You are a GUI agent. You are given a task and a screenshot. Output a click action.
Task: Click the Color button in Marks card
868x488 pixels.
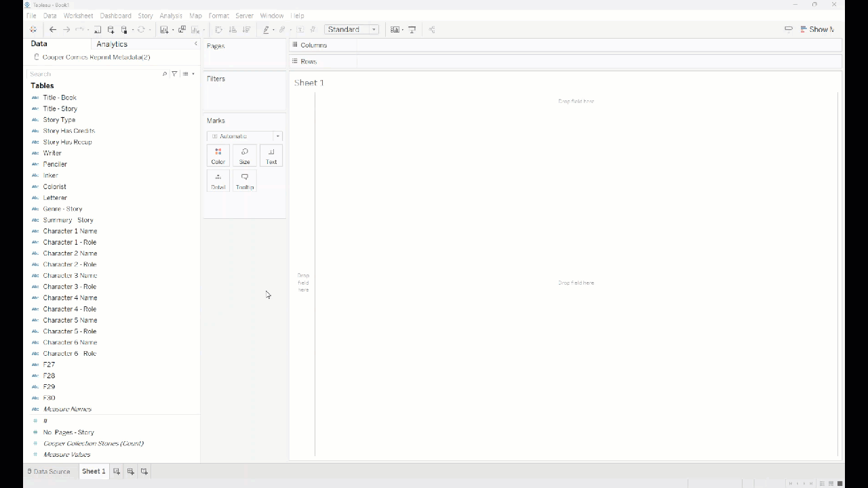[x=218, y=156]
